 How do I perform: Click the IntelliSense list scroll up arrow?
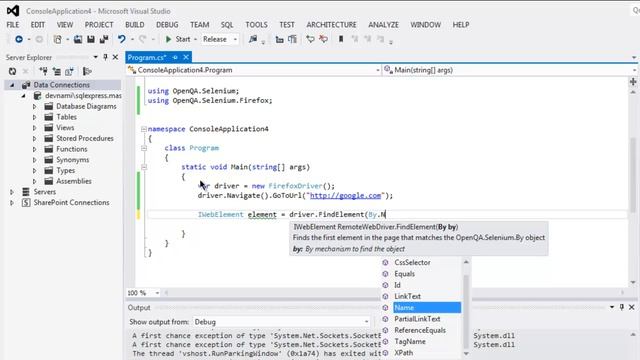pyautogui.click(x=466, y=262)
